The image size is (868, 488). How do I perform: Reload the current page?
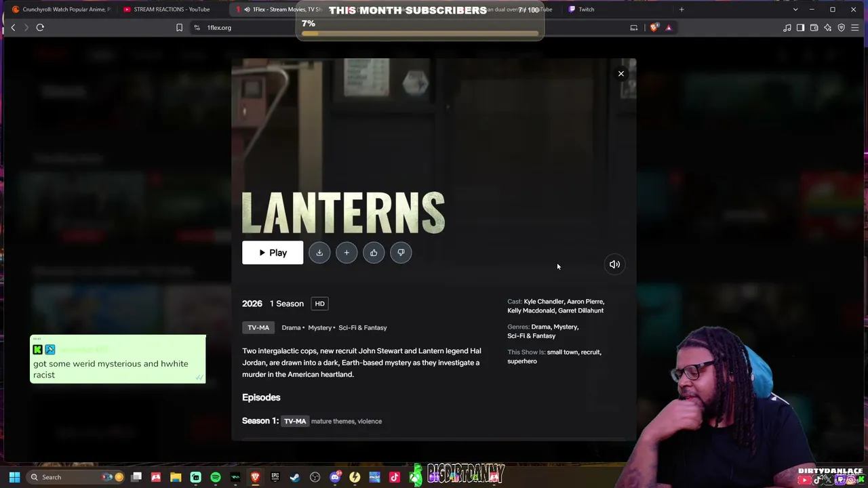pyautogui.click(x=40, y=28)
